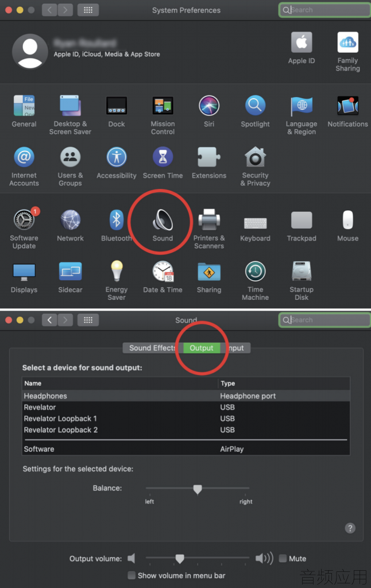Click the loud volume speaker icon
371x588 pixels.
264,558
